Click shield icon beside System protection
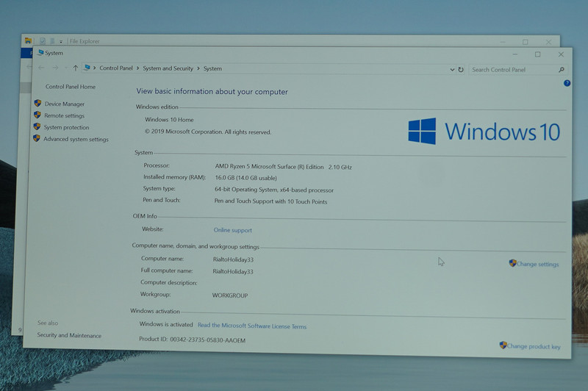The image size is (588, 391). click(37, 126)
